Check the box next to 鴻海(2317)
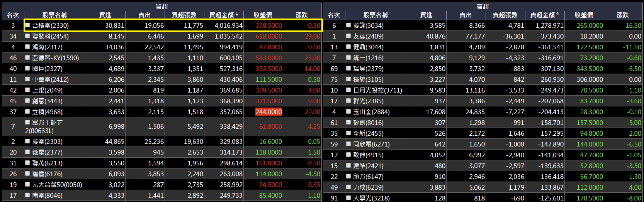This screenshot has height=202, width=644. (x=27, y=47)
